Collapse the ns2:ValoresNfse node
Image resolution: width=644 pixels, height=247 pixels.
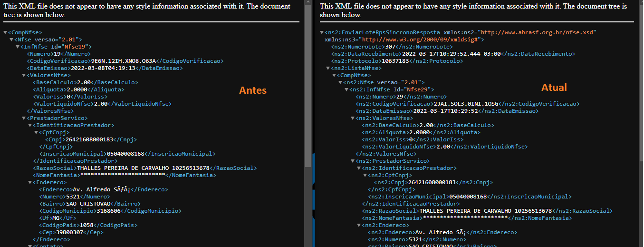[353, 118]
